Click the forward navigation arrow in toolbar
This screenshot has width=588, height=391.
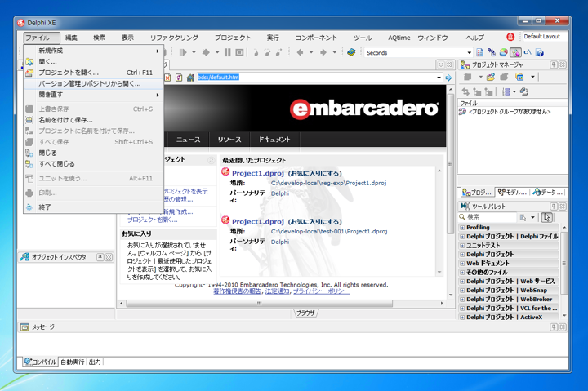(323, 52)
